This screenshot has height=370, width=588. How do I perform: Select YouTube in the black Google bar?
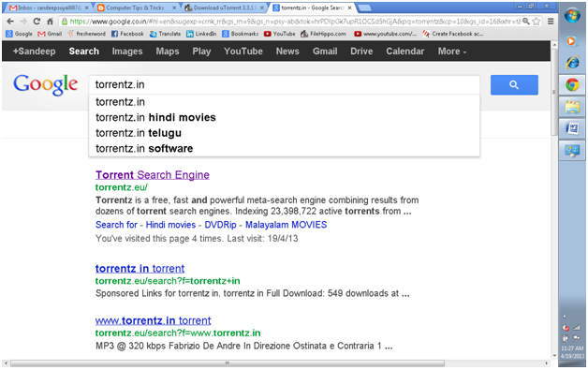[x=243, y=52]
